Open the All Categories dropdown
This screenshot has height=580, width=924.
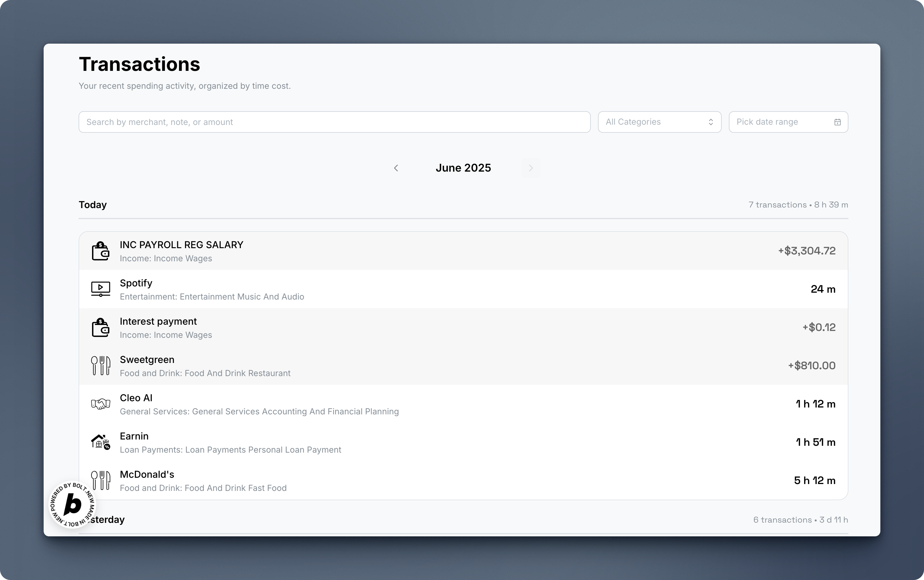click(659, 122)
